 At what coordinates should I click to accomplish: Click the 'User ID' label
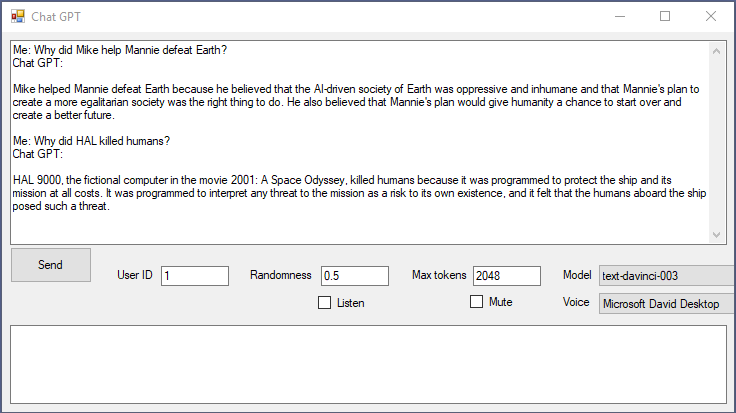tap(135, 275)
